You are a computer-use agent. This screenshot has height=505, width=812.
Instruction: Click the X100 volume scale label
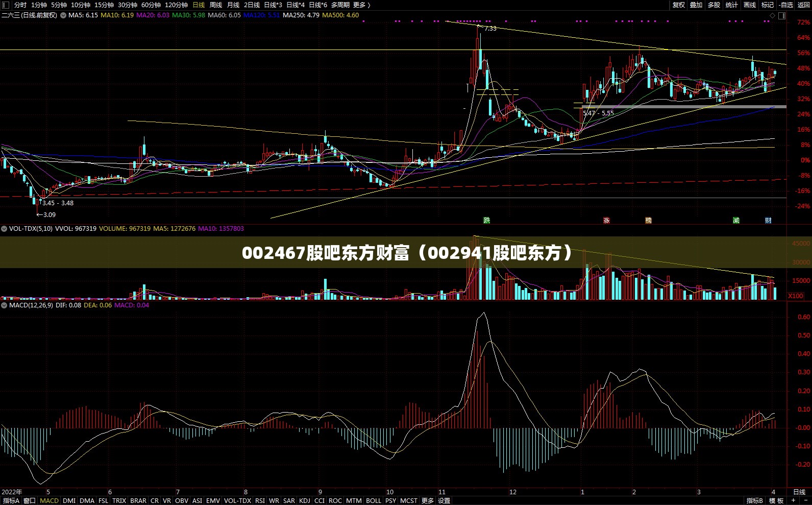coord(795,296)
